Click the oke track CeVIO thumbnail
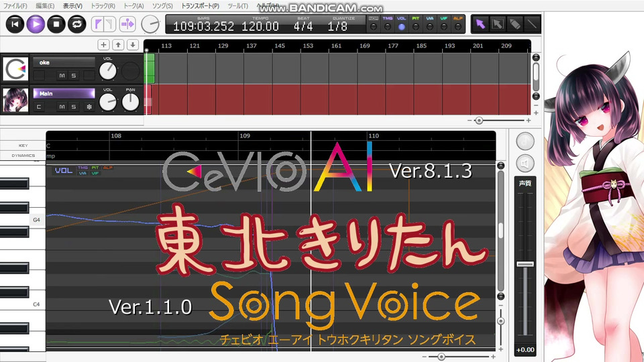 point(15,68)
